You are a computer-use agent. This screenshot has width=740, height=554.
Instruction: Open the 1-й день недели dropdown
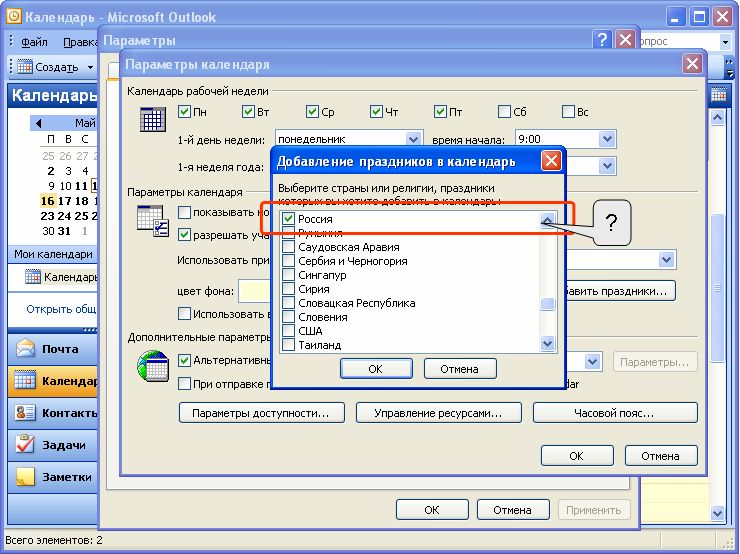[413, 139]
